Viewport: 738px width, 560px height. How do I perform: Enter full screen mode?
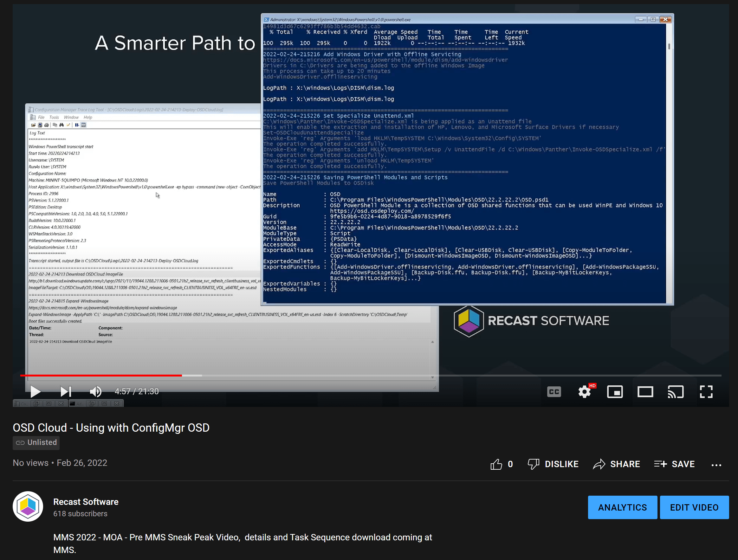[706, 392]
